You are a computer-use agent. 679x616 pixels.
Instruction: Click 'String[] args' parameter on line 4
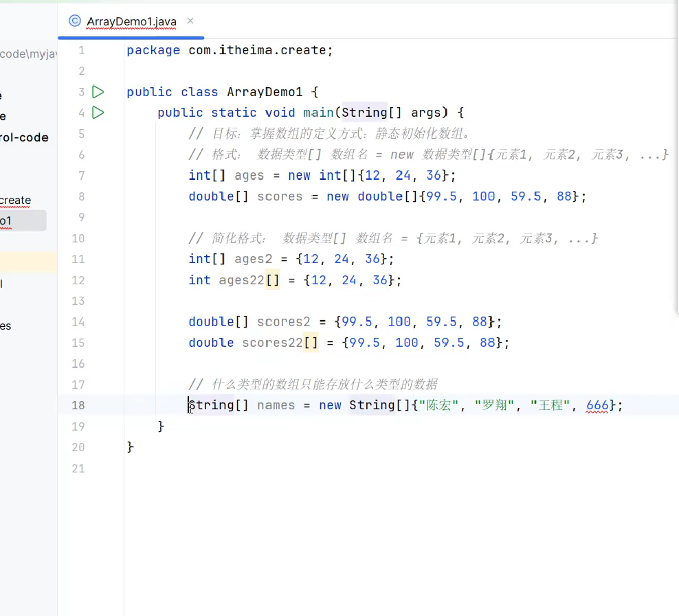[394, 113]
